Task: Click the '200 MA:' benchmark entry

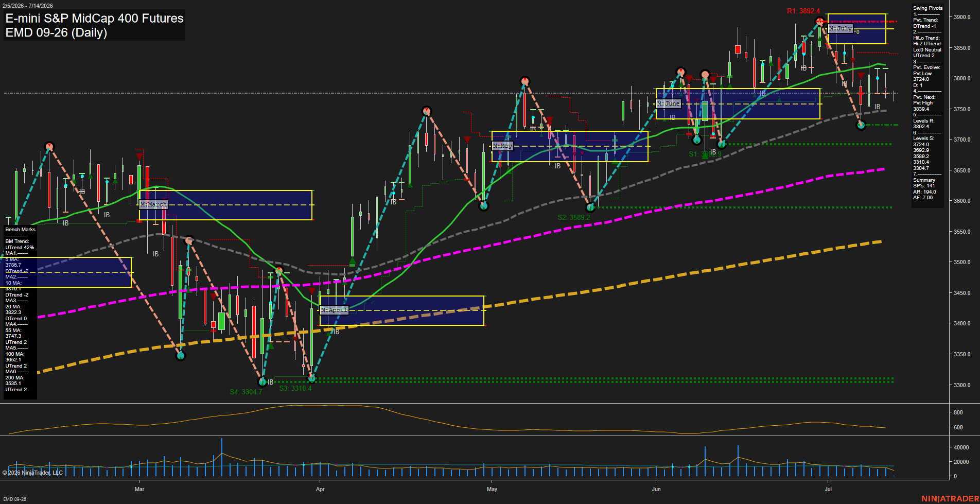Action: pyautogui.click(x=15, y=378)
